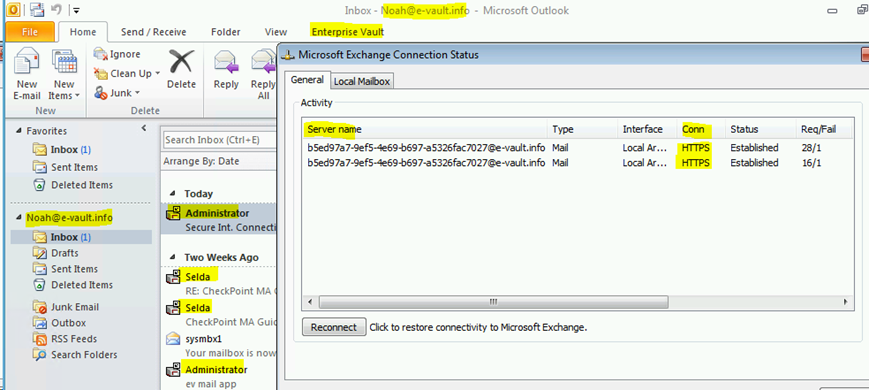This screenshot has width=869, height=390.
Task: Open the New Items dropdown arrow
Action: (x=77, y=96)
